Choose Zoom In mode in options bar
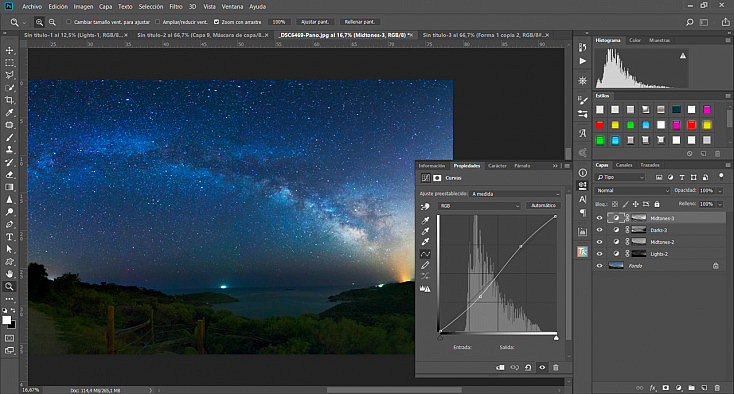The width and height of the screenshot is (734, 394). [x=39, y=22]
